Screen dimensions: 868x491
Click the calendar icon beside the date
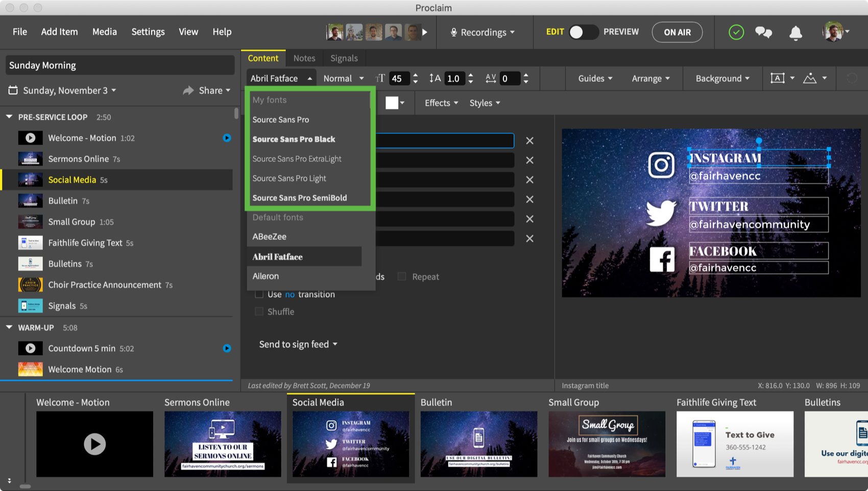(x=13, y=90)
